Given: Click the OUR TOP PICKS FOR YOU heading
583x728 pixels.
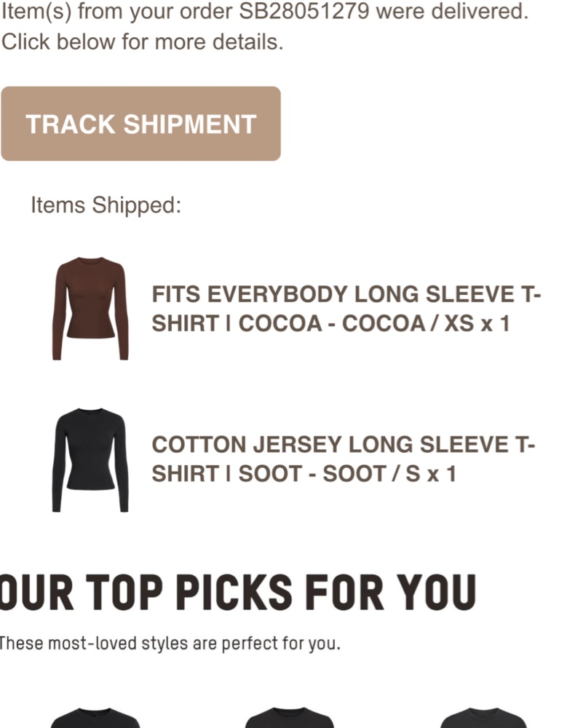Looking at the screenshot, I should (x=238, y=593).
